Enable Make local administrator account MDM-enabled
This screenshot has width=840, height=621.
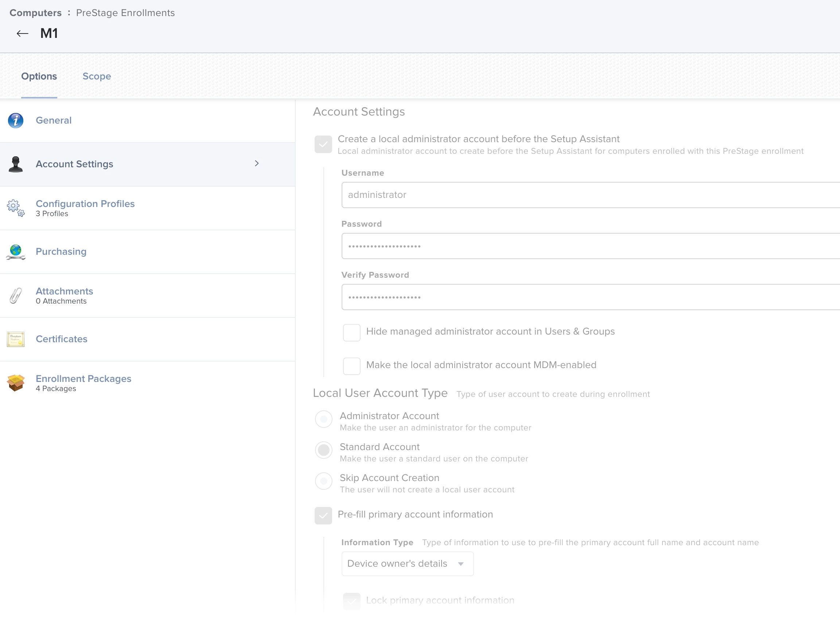click(351, 366)
